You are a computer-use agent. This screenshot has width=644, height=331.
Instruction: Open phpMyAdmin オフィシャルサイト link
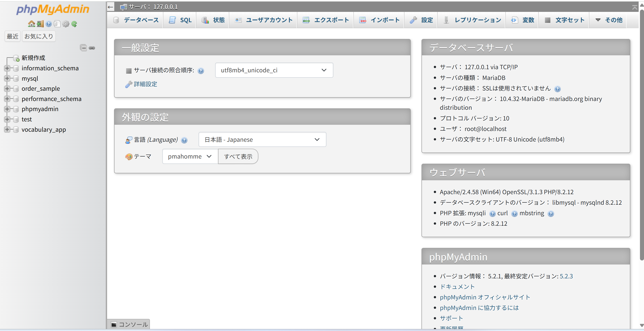(485, 297)
